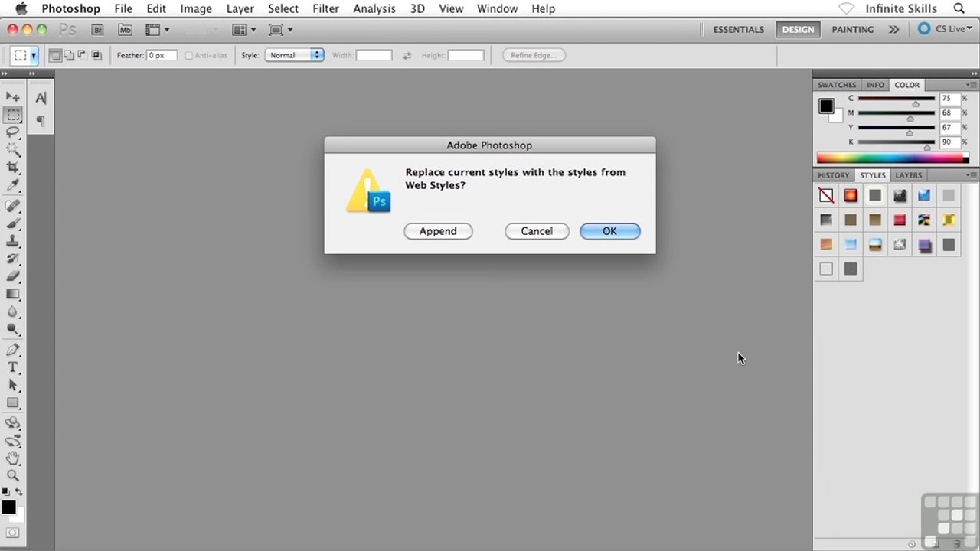Launch Adobe Bridge from application bar
The width and height of the screenshot is (980, 551).
[97, 30]
